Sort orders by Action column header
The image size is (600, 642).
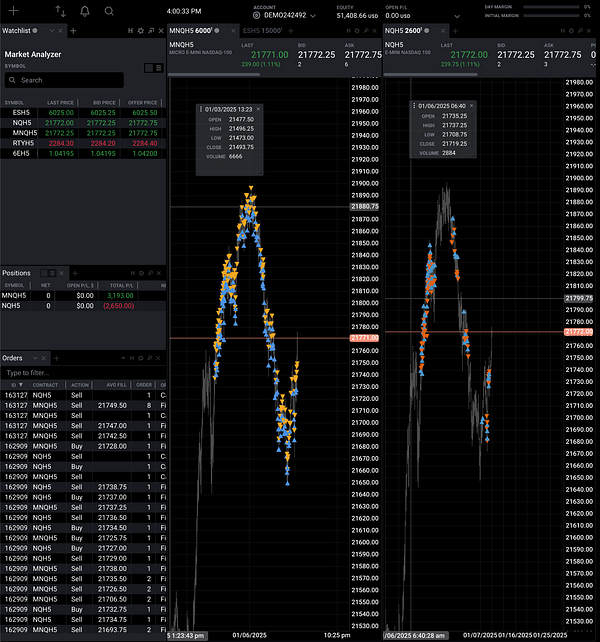[x=79, y=385]
